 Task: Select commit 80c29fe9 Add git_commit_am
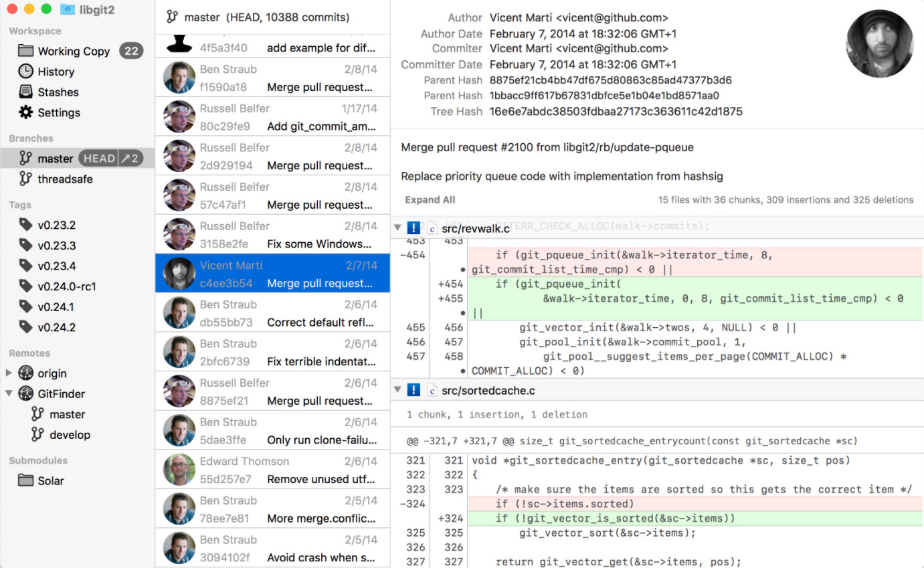[272, 117]
